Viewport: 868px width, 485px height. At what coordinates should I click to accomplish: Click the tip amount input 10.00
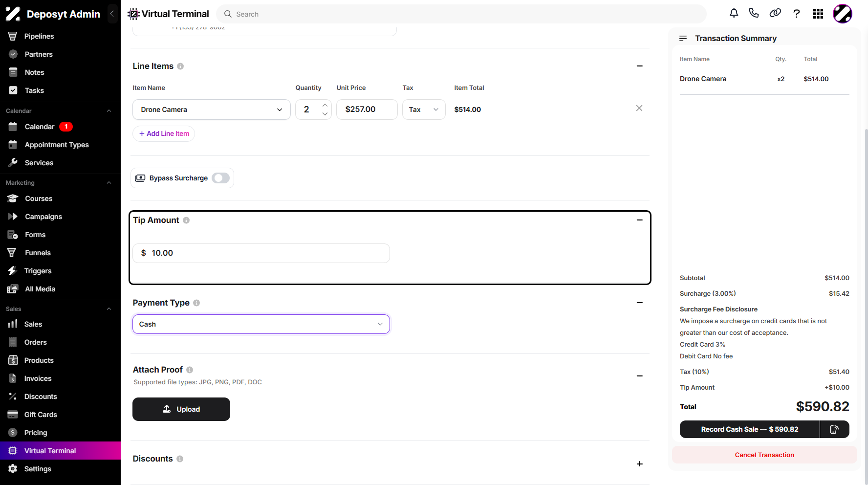(261, 253)
